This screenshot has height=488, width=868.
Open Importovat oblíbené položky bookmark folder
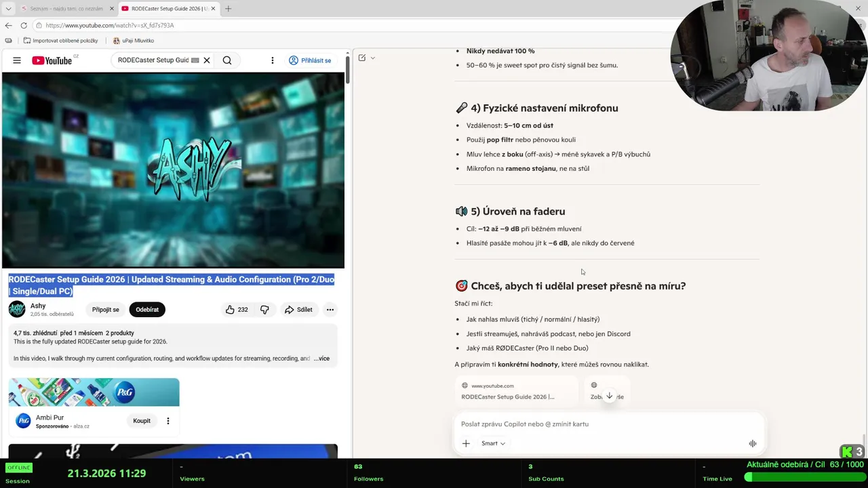(60, 41)
